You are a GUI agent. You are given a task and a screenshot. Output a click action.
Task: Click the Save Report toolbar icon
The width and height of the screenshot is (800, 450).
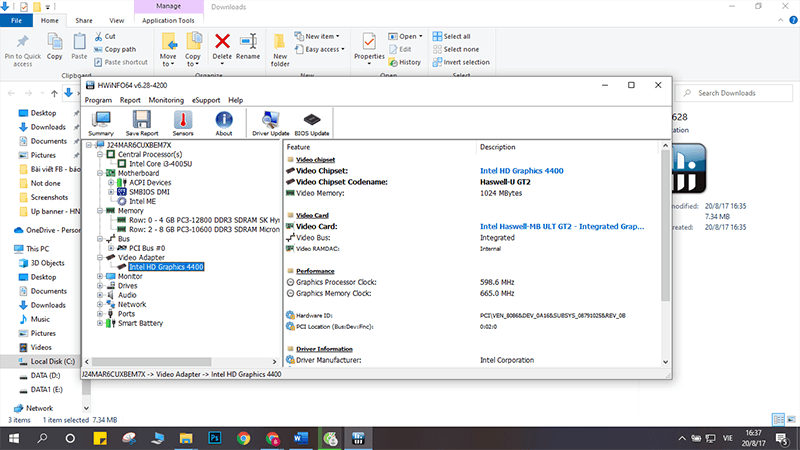point(142,123)
